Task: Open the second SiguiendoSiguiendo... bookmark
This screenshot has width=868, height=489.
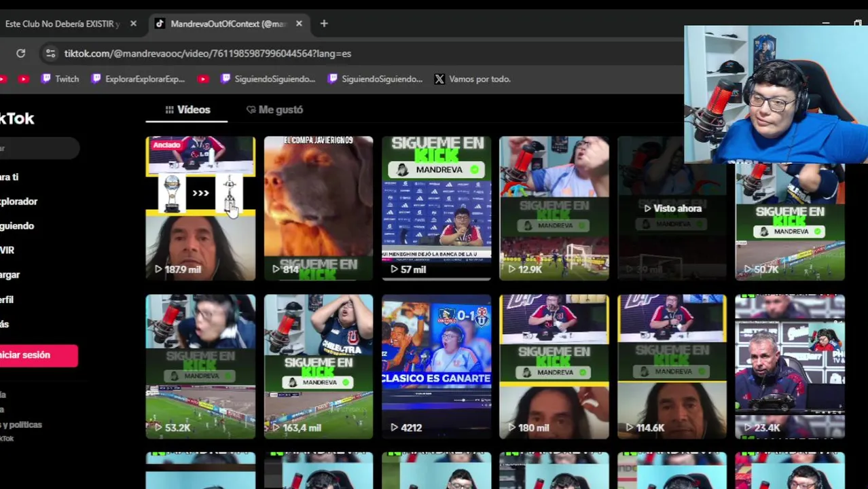Action: pyautogui.click(x=375, y=79)
